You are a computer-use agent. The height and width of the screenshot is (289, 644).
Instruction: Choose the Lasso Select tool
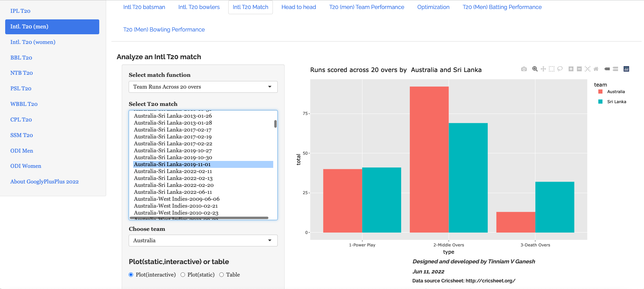point(560,69)
